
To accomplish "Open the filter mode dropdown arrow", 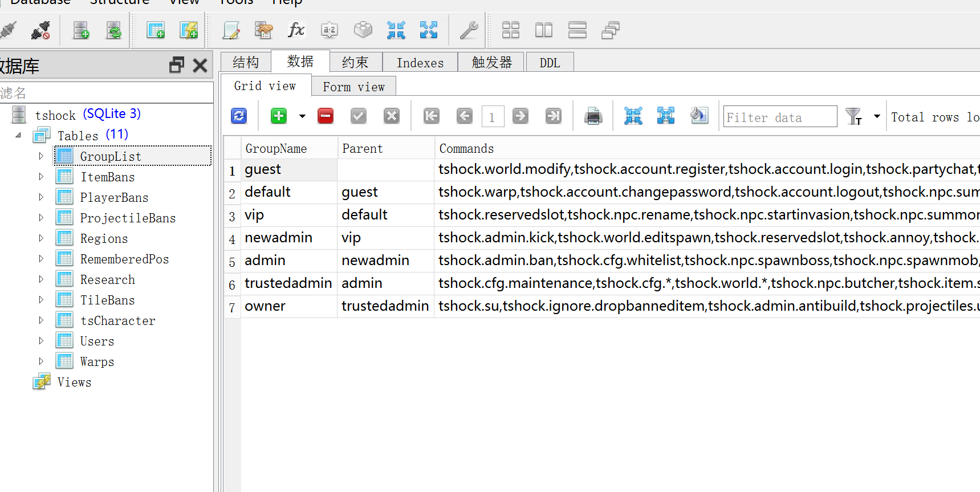I will (x=877, y=116).
